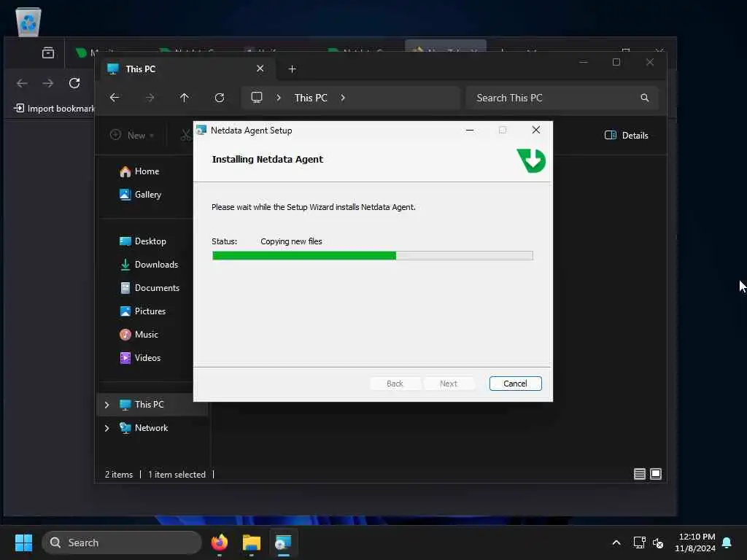
Task: Toggle the Details pane
Action: click(626, 135)
